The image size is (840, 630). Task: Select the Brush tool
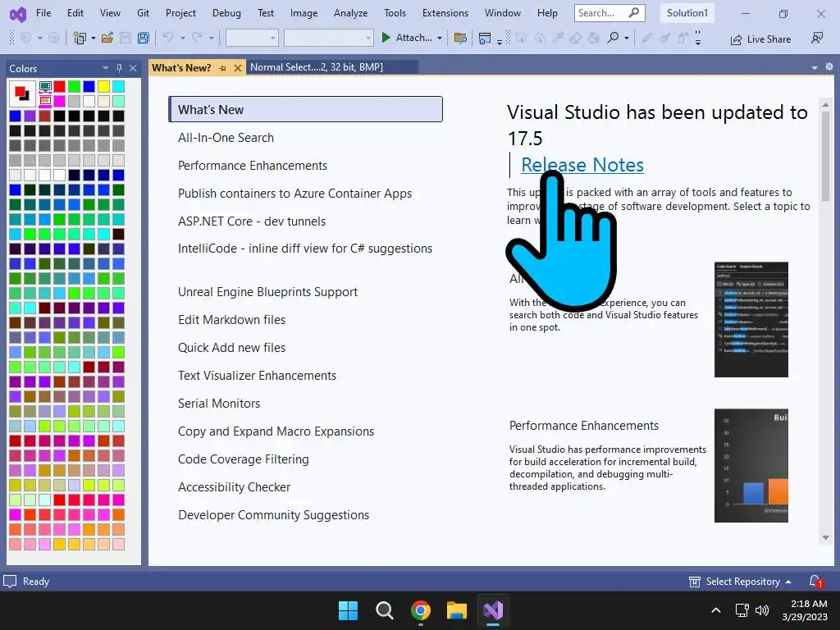[x=664, y=38]
